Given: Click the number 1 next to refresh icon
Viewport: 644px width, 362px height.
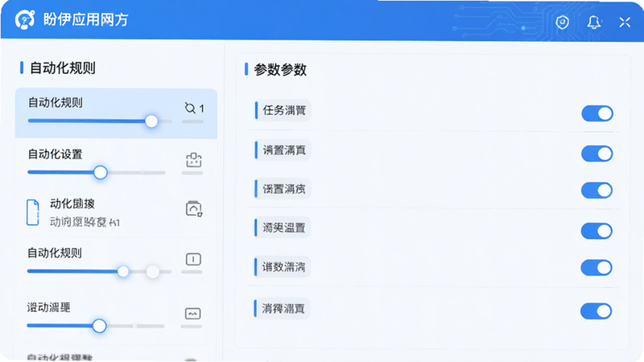Looking at the screenshot, I should click(x=201, y=109).
